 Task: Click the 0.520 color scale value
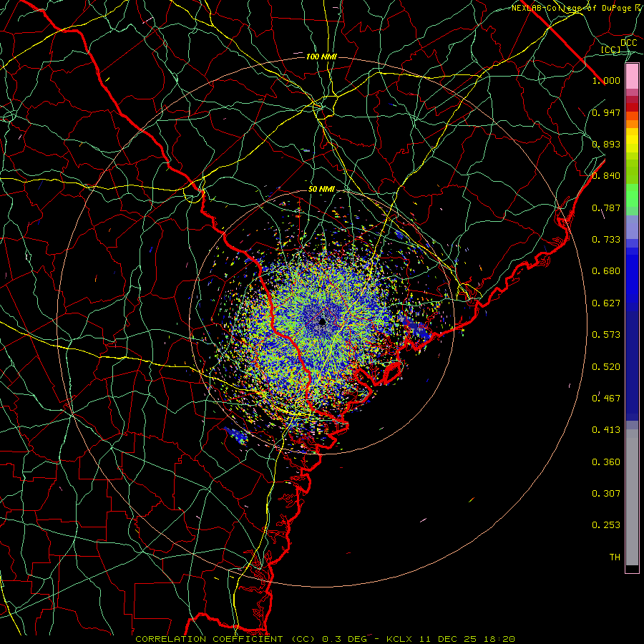tap(606, 367)
